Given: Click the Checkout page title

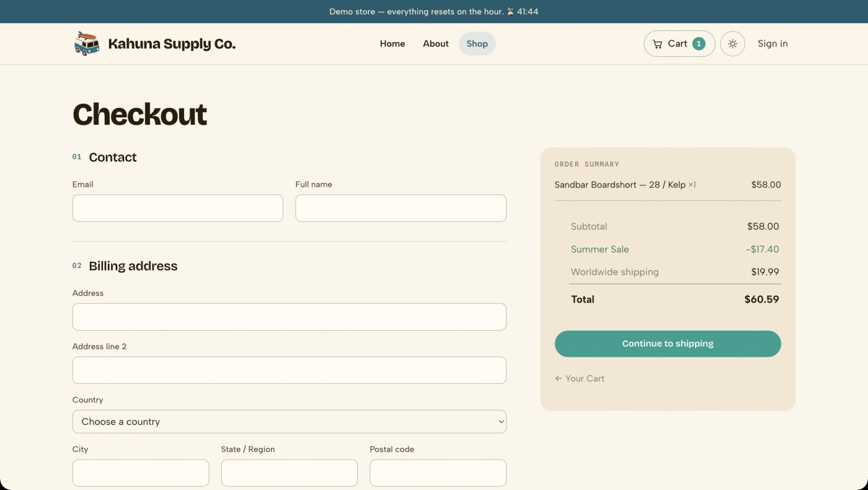Looking at the screenshot, I should [139, 115].
